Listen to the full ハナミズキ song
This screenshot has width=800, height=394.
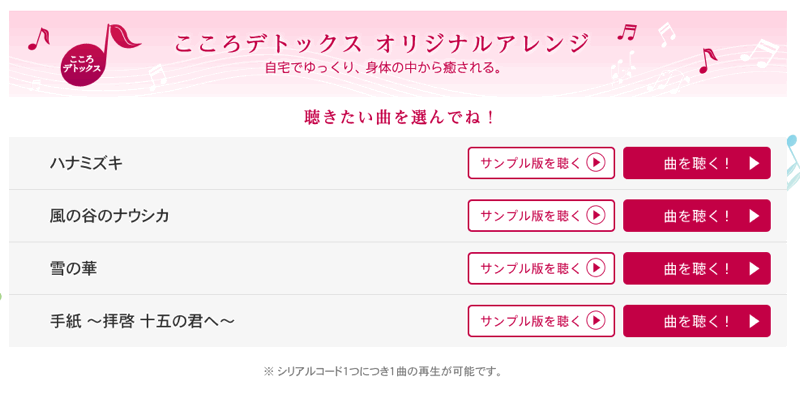pyautogui.click(x=697, y=163)
